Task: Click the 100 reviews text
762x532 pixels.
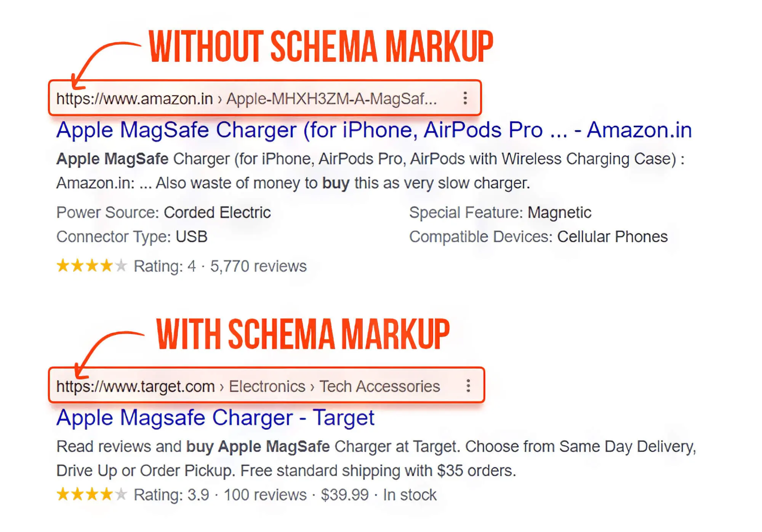Action: [265, 495]
